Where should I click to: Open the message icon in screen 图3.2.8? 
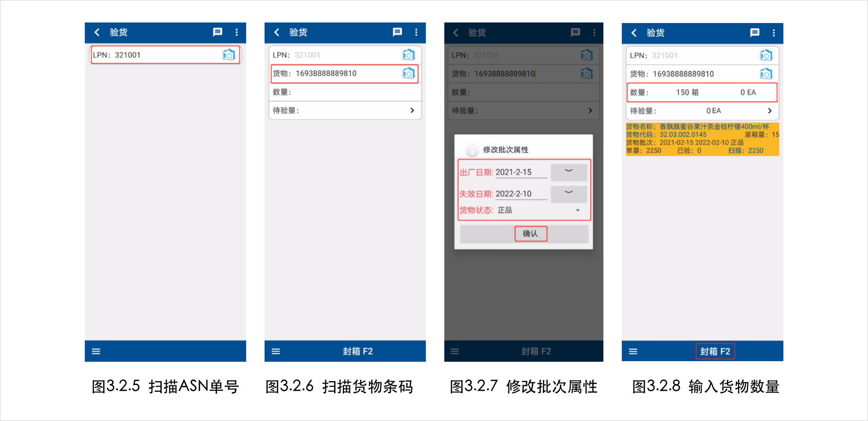pyautogui.click(x=755, y=33)
